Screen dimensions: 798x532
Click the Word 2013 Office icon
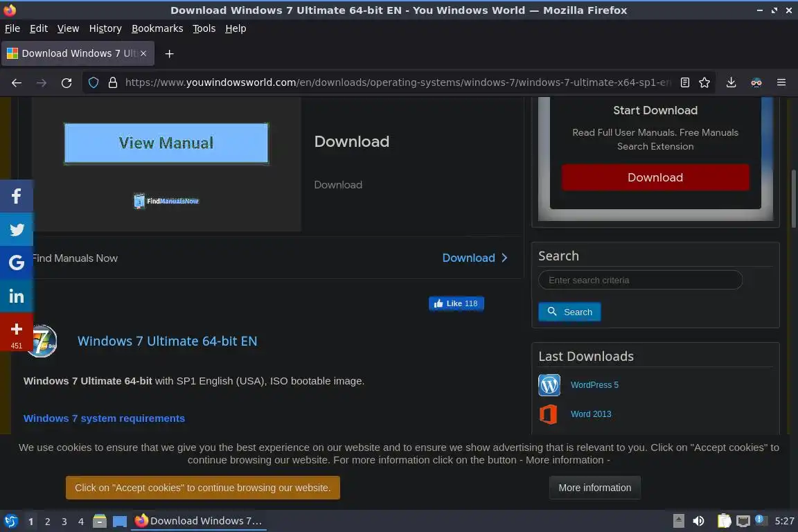click(549, 414)
